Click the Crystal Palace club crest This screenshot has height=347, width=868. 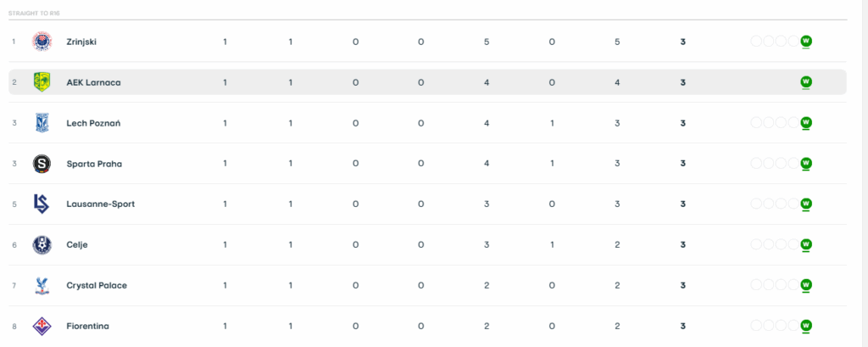click(42, 285)
